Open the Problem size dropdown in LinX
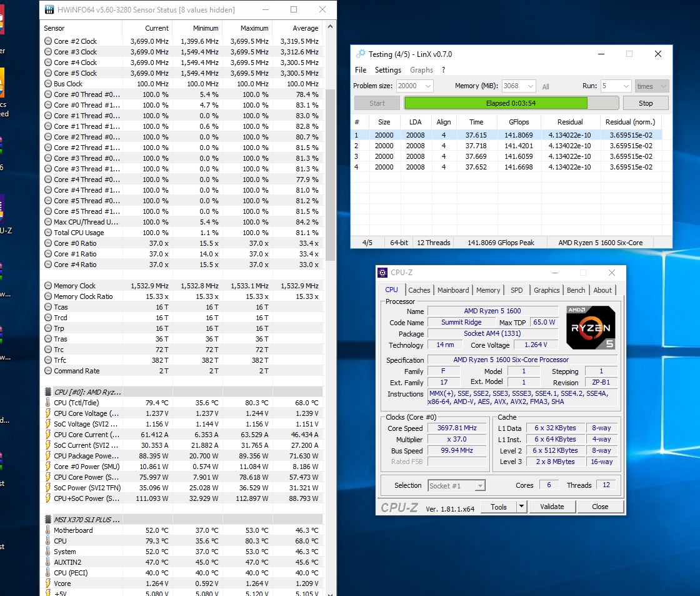700x596 pixels. (415, 86)
